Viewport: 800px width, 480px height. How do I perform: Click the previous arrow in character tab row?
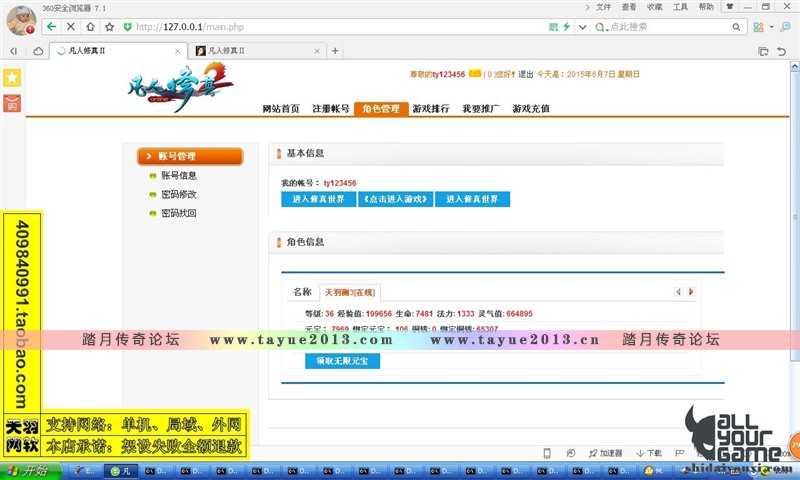pos(678,292)
